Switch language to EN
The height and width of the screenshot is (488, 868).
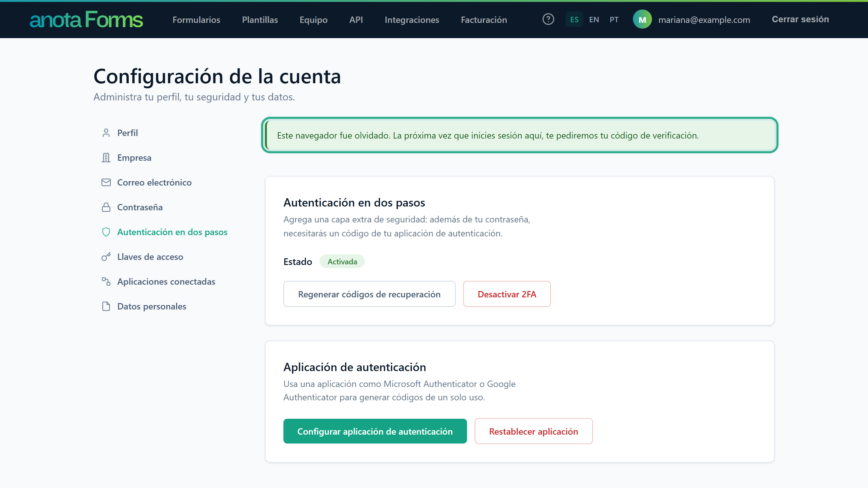(x=594, y=20)
